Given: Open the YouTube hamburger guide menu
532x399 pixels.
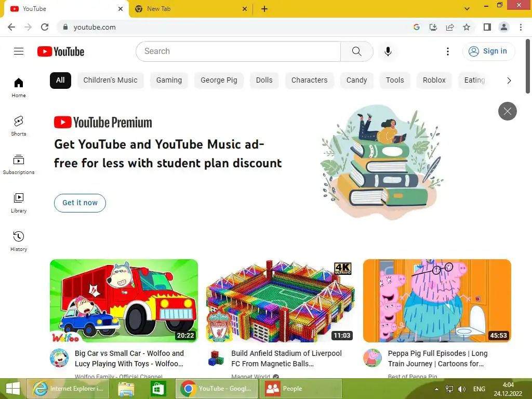Looking at the screenshot, I should (19, 51).
